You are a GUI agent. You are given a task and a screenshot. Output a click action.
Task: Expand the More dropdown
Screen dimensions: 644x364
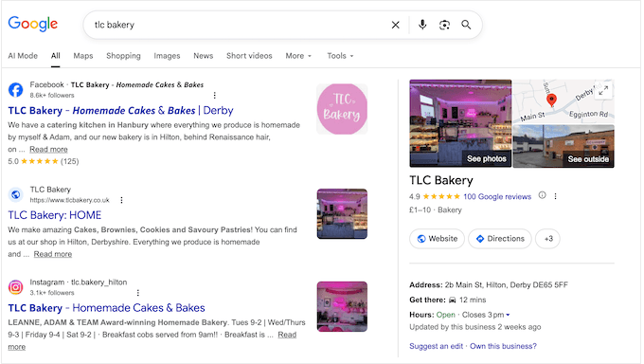pyautogui.click(x=298, y=56)
